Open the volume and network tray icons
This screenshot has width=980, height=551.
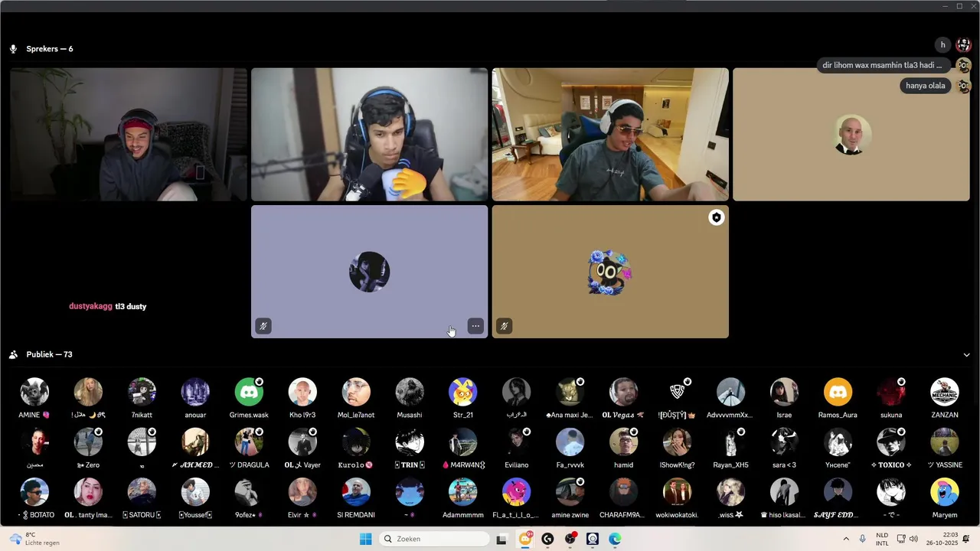click(x=907, y=539)
